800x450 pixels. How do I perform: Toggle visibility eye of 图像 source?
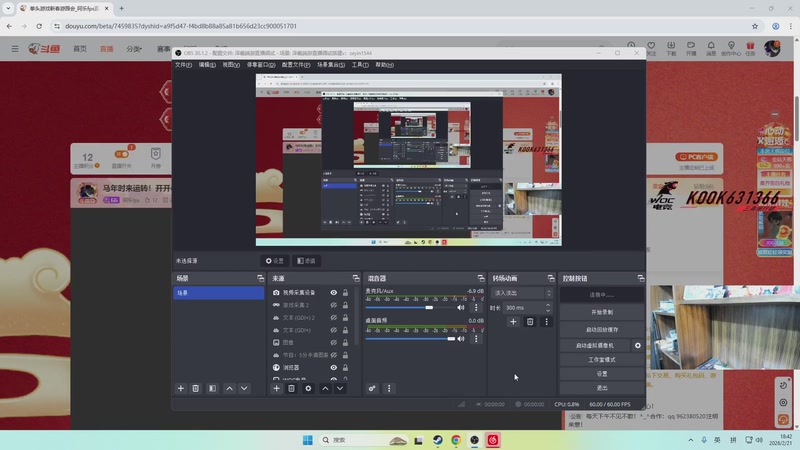[x=334, y=342]
